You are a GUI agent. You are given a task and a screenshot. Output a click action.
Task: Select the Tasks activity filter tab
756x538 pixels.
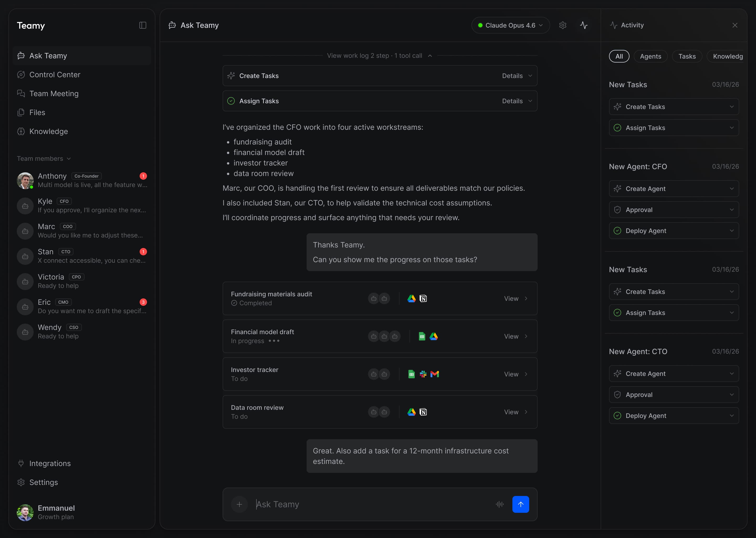(687, 56)
